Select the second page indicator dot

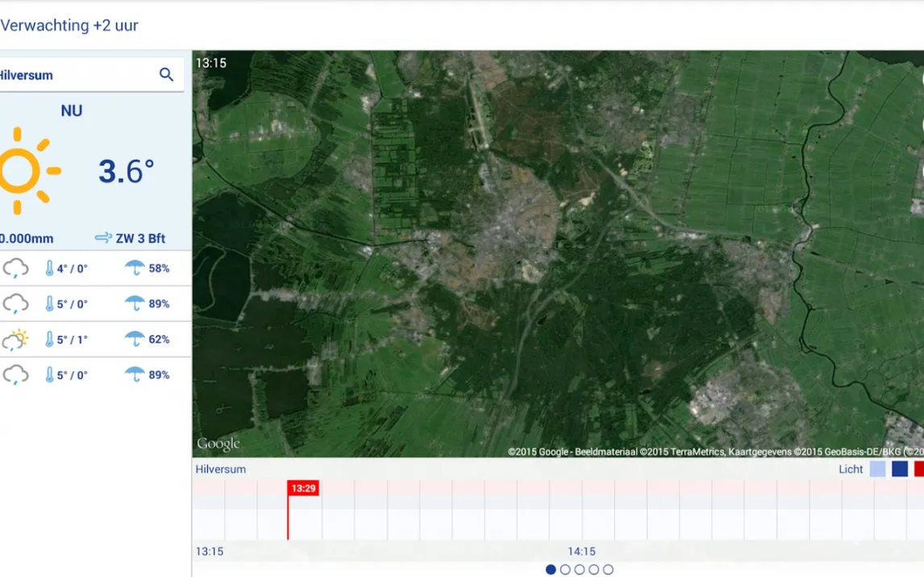[565, 570]
